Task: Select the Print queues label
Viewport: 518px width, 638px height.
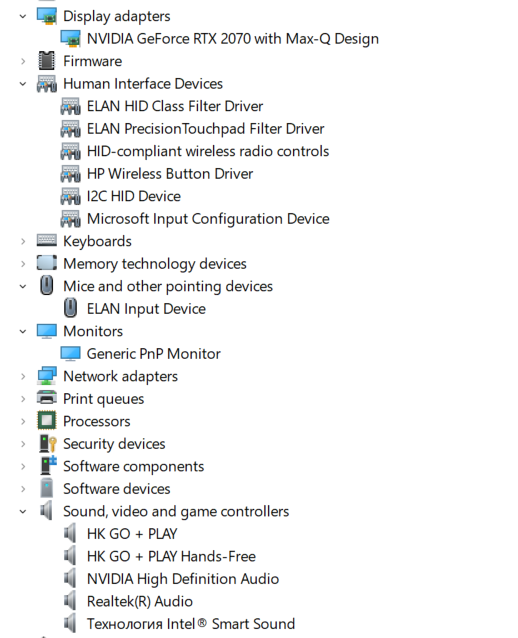Action: 104,400
